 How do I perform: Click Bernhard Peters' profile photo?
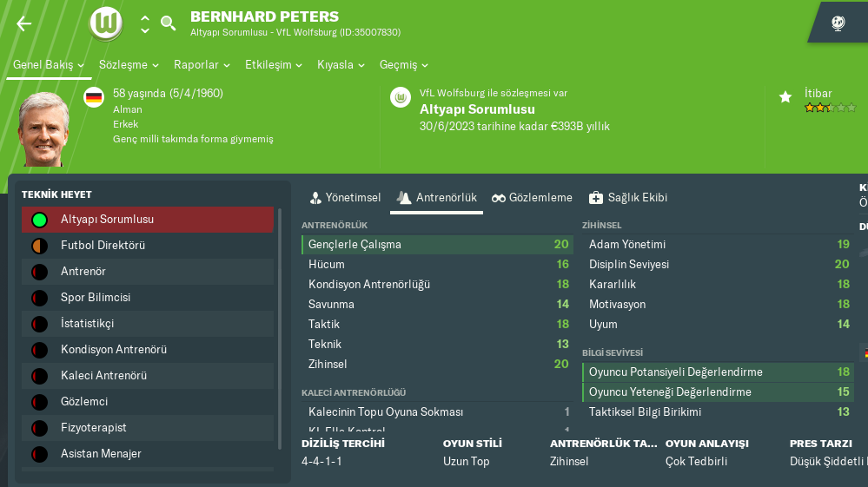[44, 128]
